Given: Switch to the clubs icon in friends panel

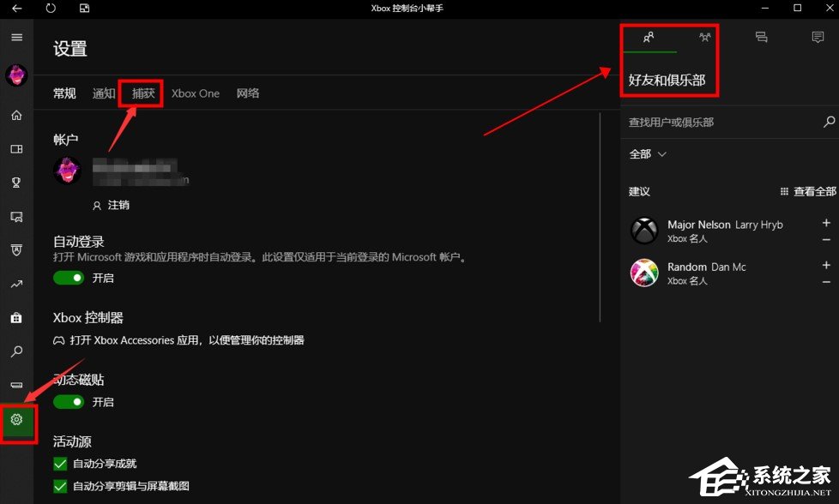Looking at the screenshot, I should pos(704,37).
